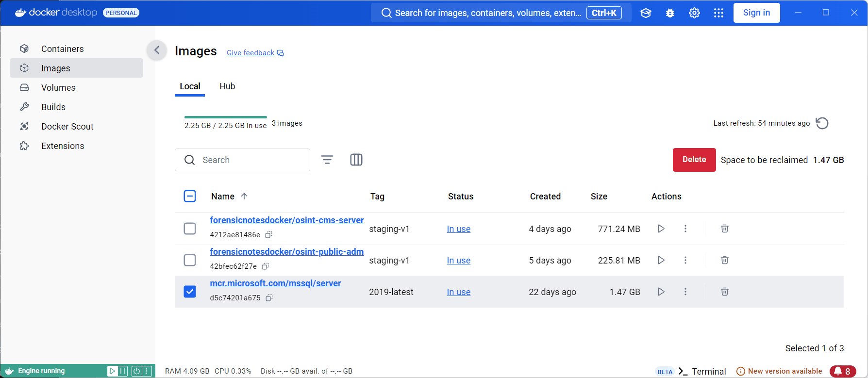Screen dimensions: 868x378
Task: Click the red Delete button
Action: click(694, 160)
